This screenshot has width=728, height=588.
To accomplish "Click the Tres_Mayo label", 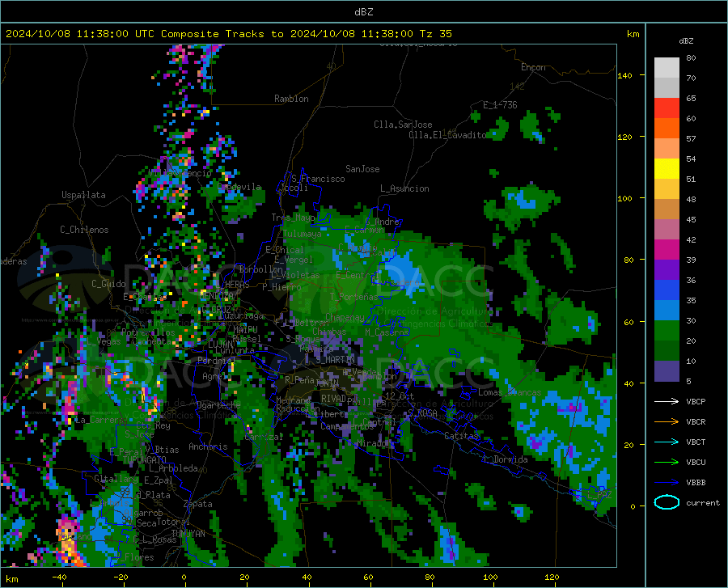I will point(293,218).
